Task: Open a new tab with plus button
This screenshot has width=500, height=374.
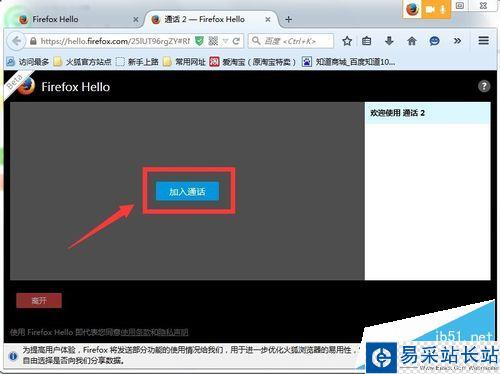Action: click(x=289, y=20)
